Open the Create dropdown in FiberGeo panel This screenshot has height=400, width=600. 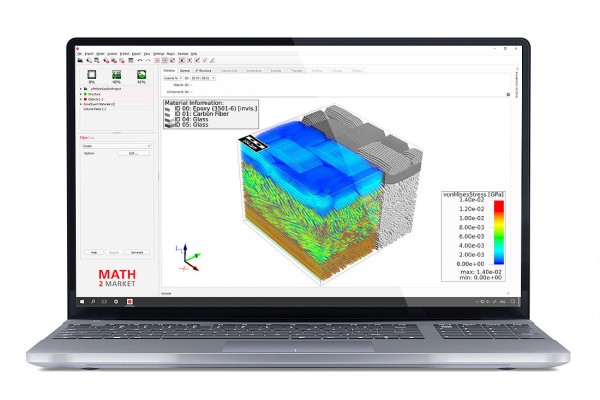(114, 145)
